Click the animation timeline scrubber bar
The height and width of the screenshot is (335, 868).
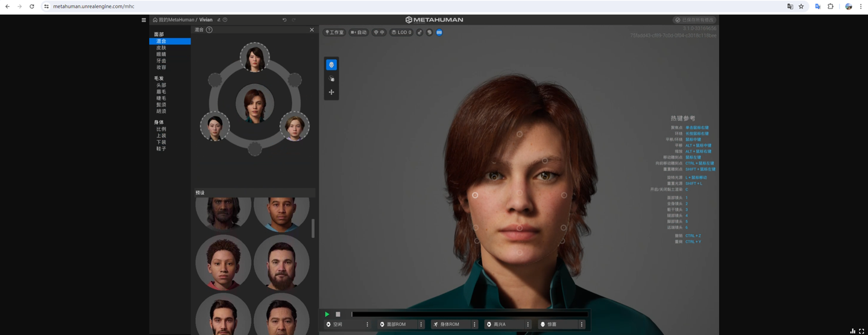(x=469, y=314)
